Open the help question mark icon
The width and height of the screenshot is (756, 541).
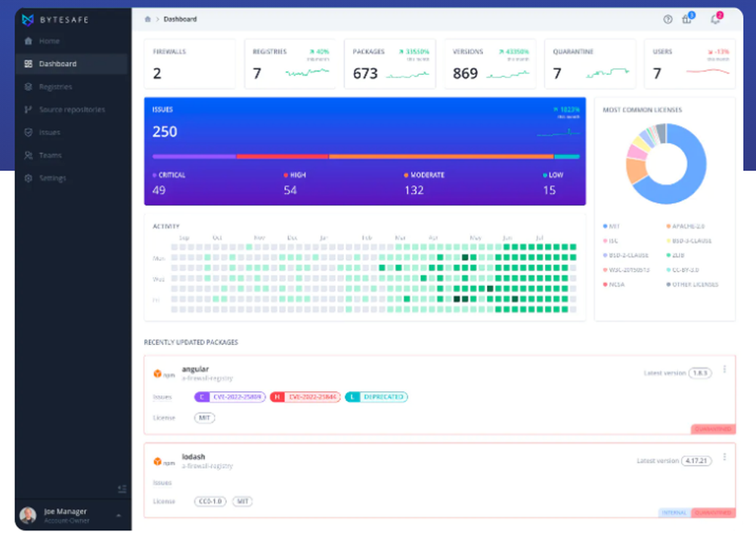point(668,20)
